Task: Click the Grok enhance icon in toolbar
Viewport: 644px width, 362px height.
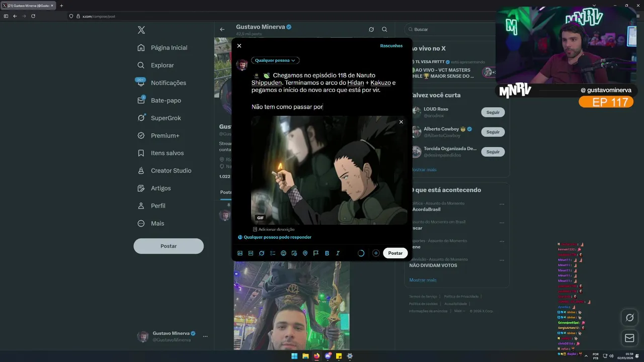Action: coord(262,253)
